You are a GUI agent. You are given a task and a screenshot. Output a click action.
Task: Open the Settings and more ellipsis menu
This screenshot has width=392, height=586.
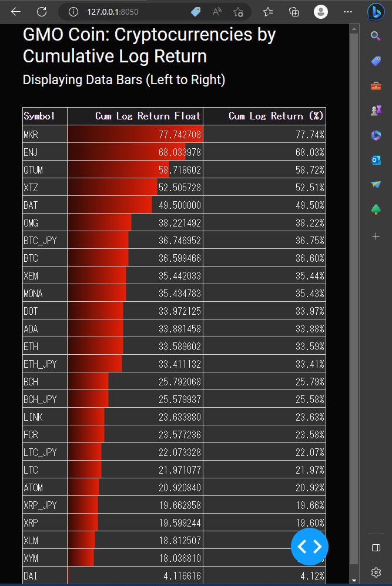(x=348, y=12)
